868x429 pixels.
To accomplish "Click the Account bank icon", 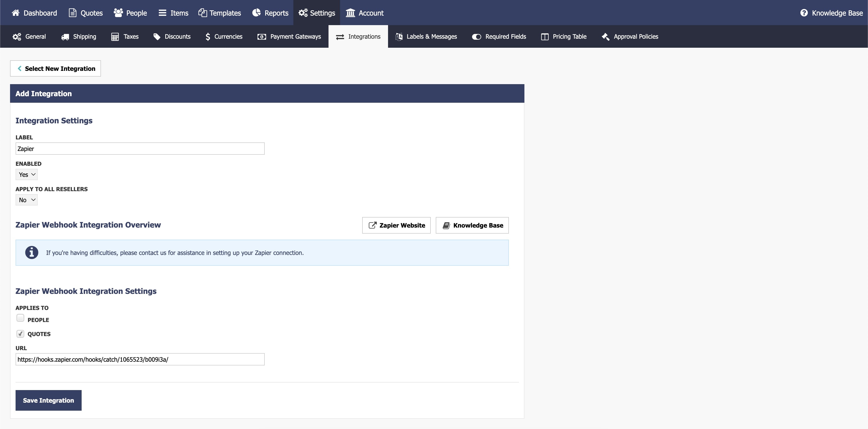I will click(350, 13).
